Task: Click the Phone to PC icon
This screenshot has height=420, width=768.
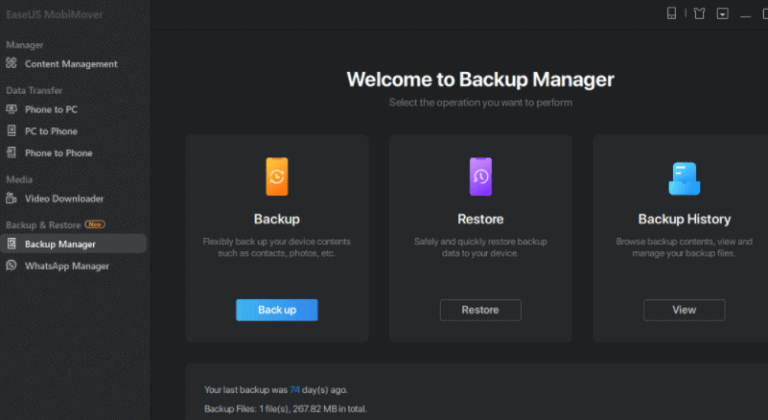Action: pos(11,109)
